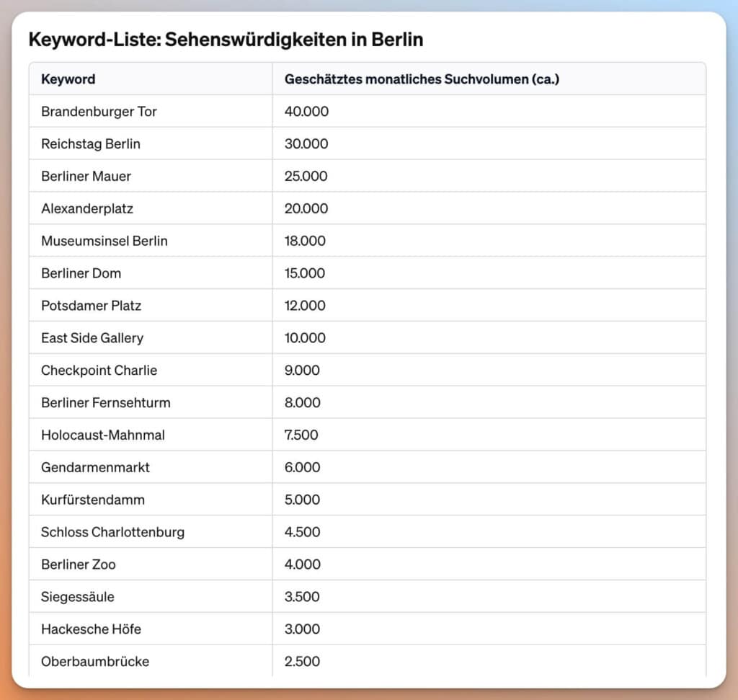Select the 'Checkpoint Charlie' keyword cell
The width and height of the screenshot is (738, 700).
coord(99,371)
